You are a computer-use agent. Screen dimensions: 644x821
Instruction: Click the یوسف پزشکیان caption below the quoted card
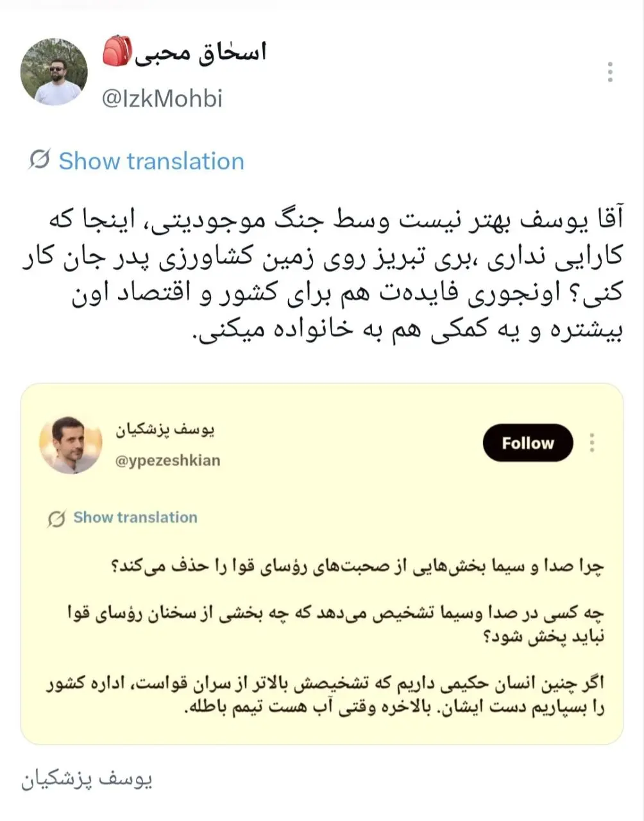(x=87, y=780)
